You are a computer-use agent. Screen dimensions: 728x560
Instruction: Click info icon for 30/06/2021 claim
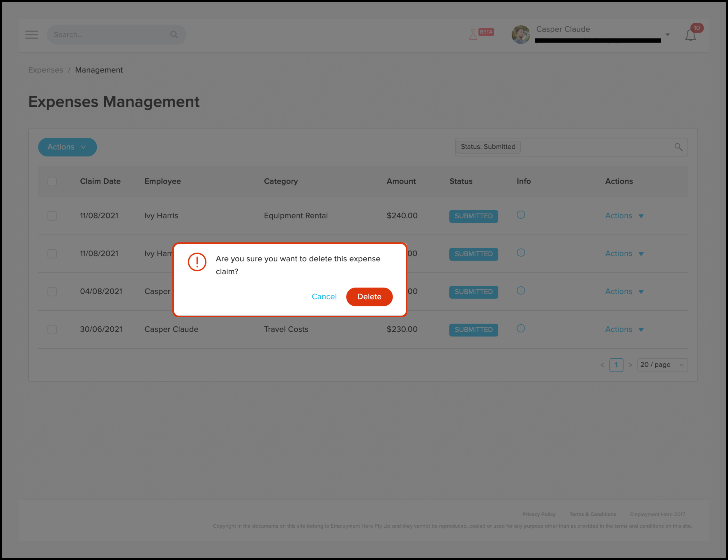point(521,329)
